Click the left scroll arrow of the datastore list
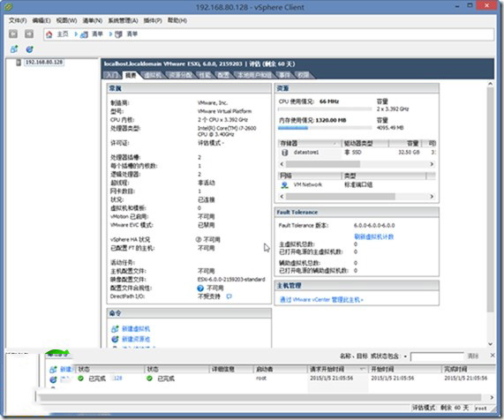 282,164
